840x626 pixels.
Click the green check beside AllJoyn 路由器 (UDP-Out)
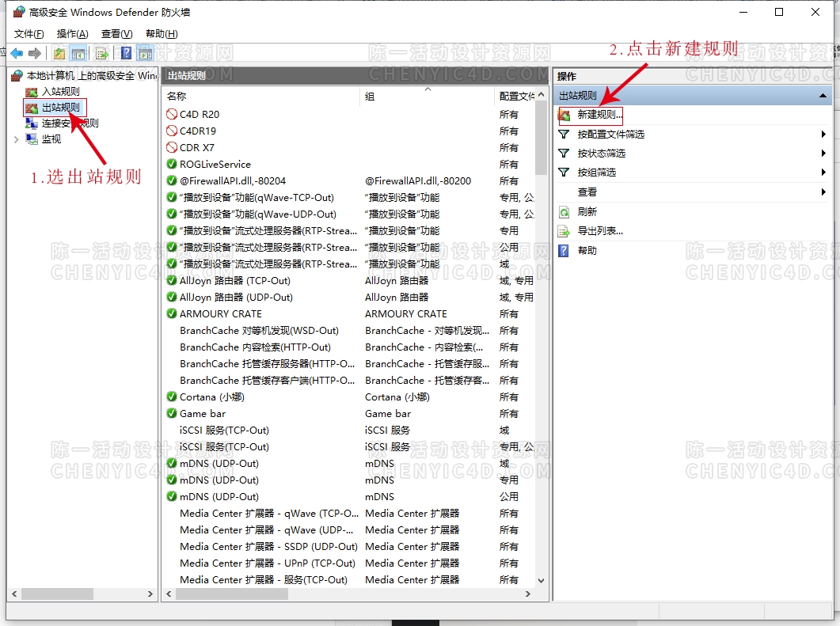click(172, 297)
